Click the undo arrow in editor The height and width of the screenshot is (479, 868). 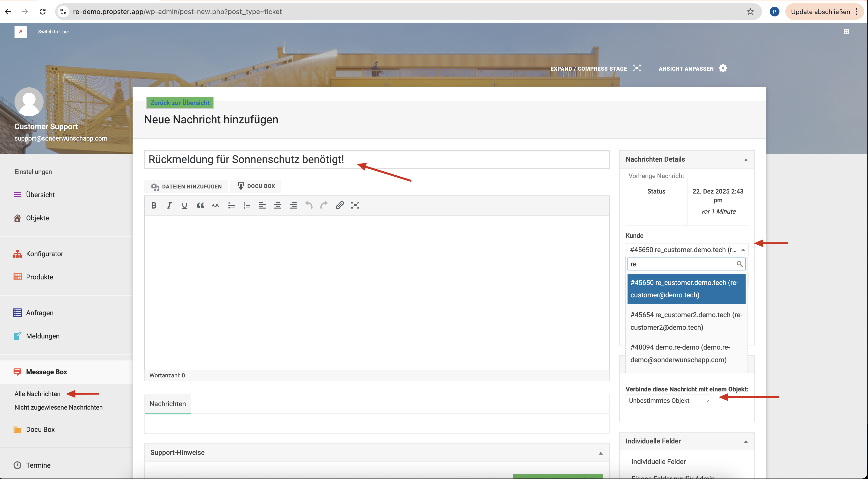pos(308,205)
